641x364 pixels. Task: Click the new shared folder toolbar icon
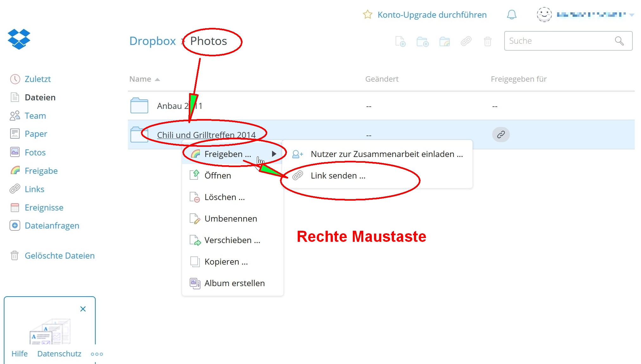(x=444, y=41)
